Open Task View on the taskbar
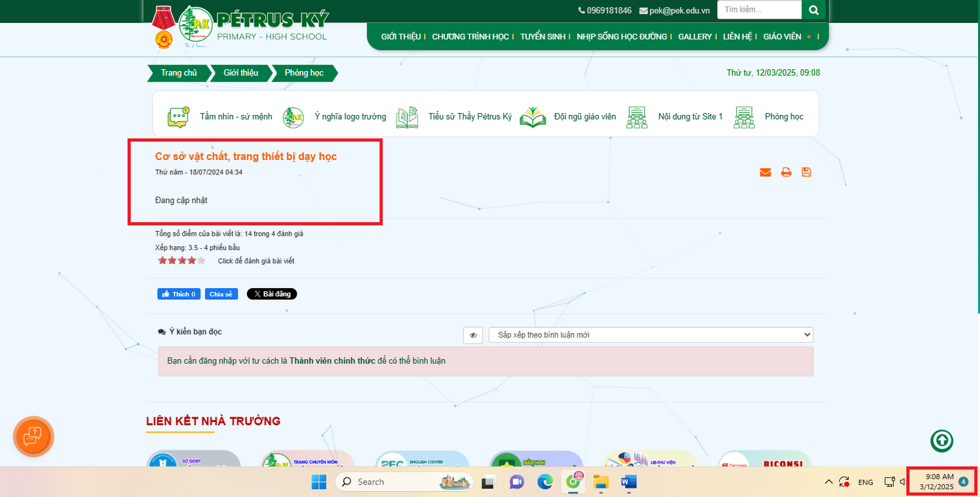980x497 pixels. [x=489, y=482]
